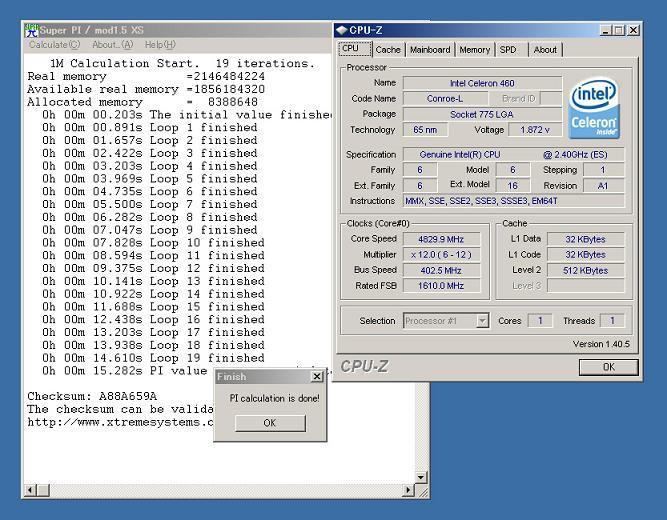Click the Processor #1 combo box field
This screenshot has width=667, height=520.
click(445, 321)
